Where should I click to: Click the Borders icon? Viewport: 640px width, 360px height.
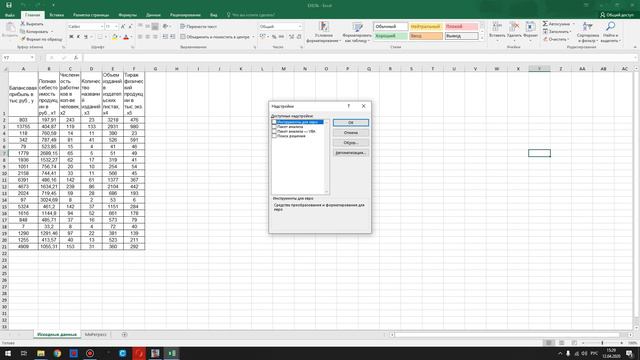coord(100,37)
